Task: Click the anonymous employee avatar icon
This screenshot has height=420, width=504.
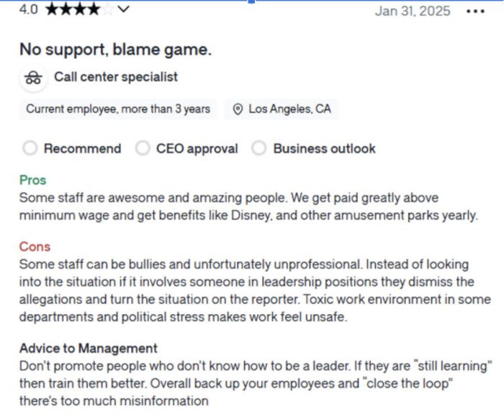Action: pyautogui.click(x=33, y=78)
